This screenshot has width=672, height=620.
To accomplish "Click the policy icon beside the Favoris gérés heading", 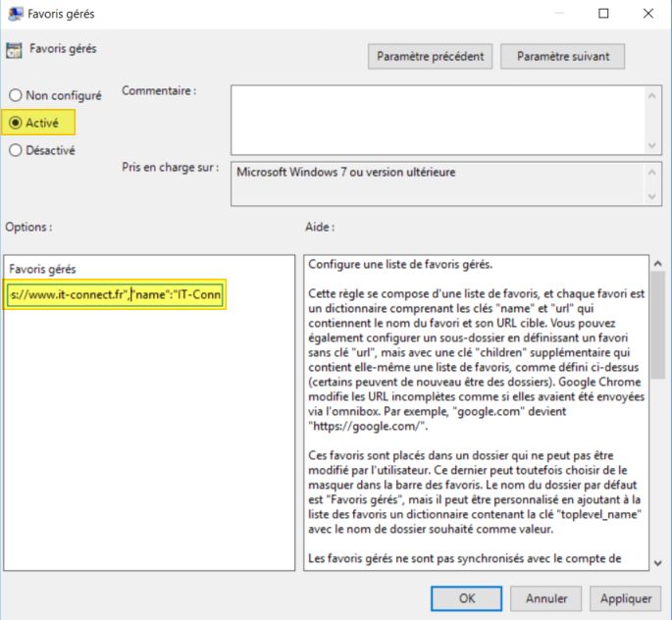I will coord(14,50).
